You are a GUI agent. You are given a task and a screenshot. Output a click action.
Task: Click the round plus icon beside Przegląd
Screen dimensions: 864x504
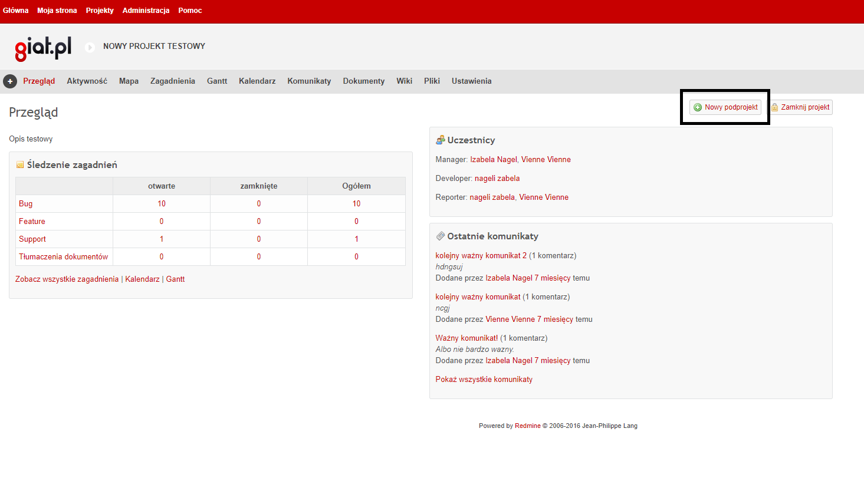[x=10, y=81]
